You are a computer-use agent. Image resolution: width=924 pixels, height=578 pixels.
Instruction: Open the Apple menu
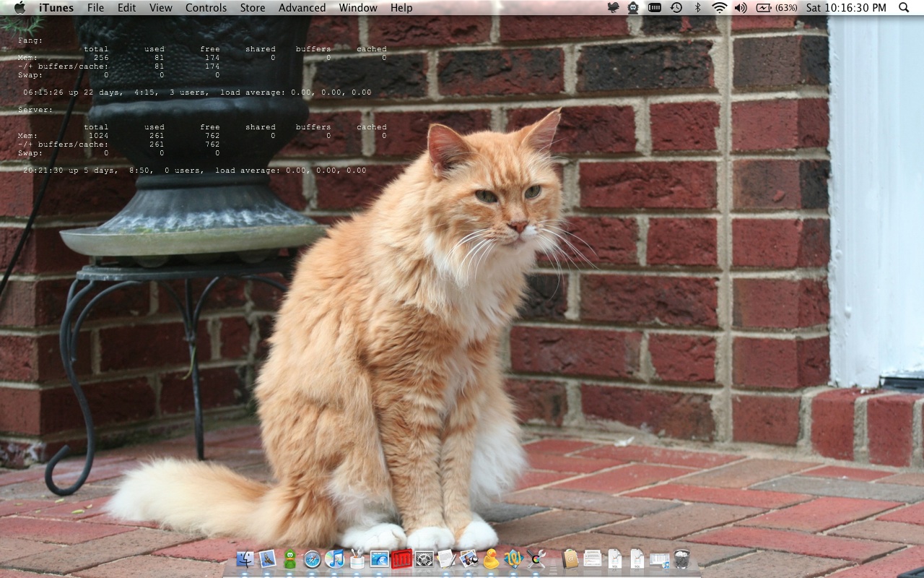pos(19,7)
